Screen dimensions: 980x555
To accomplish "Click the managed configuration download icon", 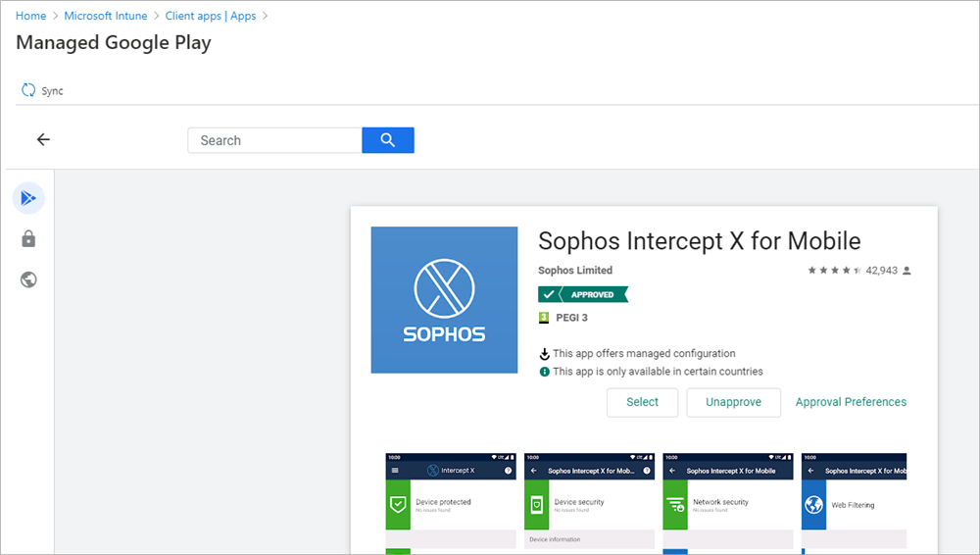I will tap(544, 354).
